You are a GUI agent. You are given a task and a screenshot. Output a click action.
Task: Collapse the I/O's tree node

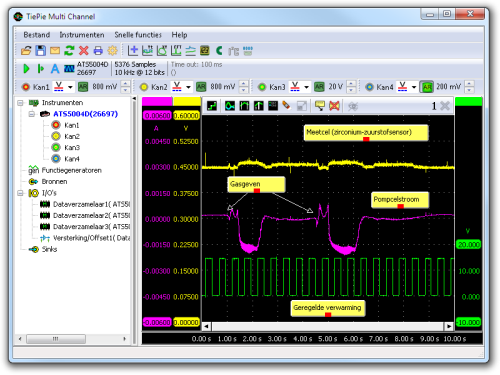[20, 193]
